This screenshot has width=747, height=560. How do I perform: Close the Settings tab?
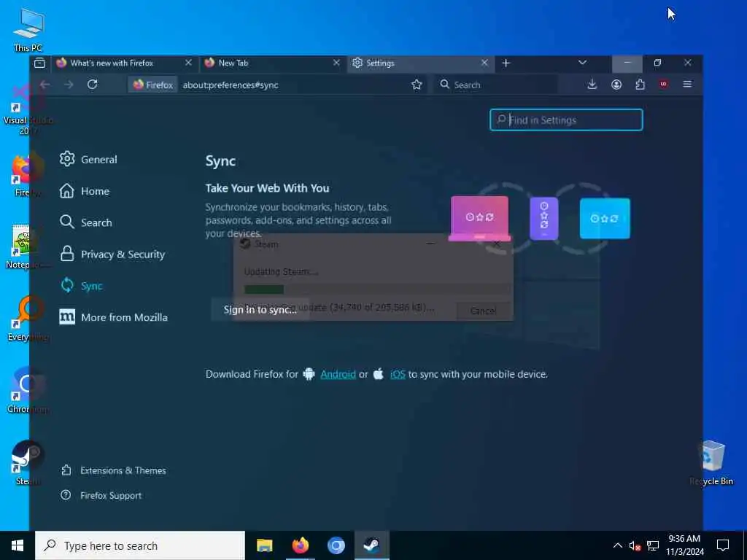tap(484, 63)
